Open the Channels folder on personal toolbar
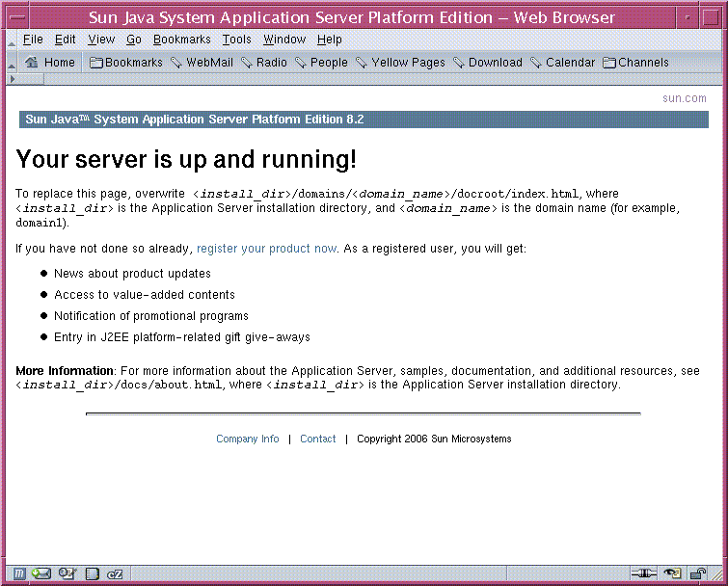 point(635,63)
